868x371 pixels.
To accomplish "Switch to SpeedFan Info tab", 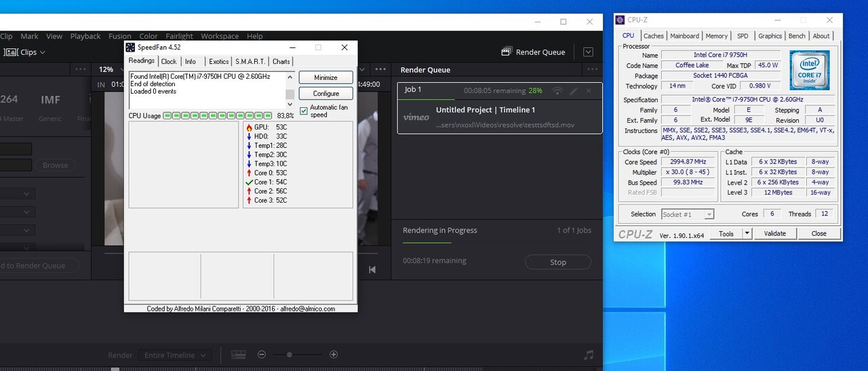I will click(x=191, y=61).
